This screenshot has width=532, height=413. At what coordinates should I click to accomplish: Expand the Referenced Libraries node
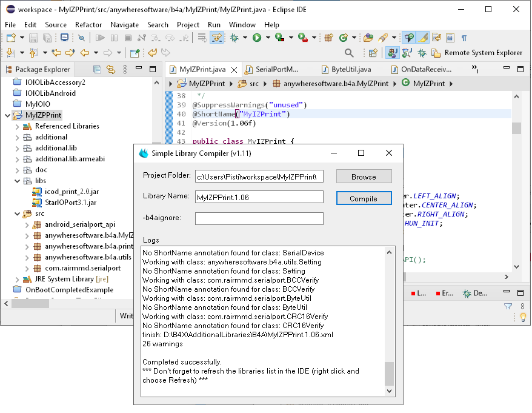pyautogui.click(x=18, y=126)
